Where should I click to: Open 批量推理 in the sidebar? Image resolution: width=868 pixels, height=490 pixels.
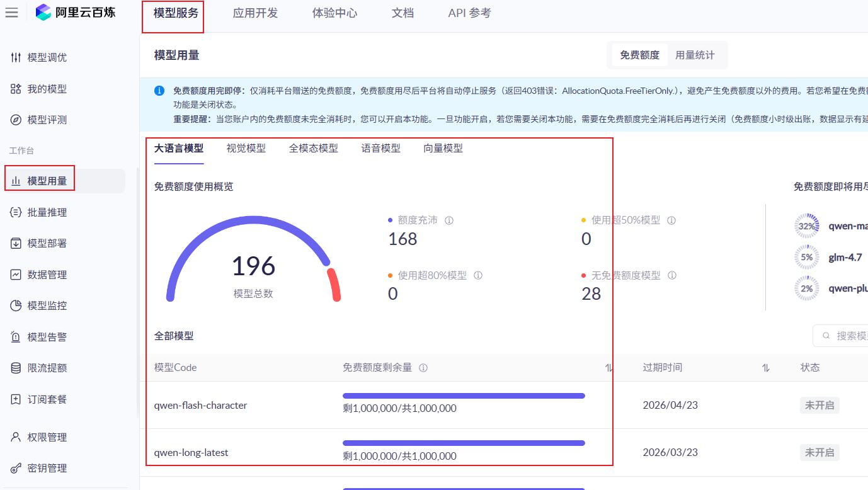[x=39, y=212]
